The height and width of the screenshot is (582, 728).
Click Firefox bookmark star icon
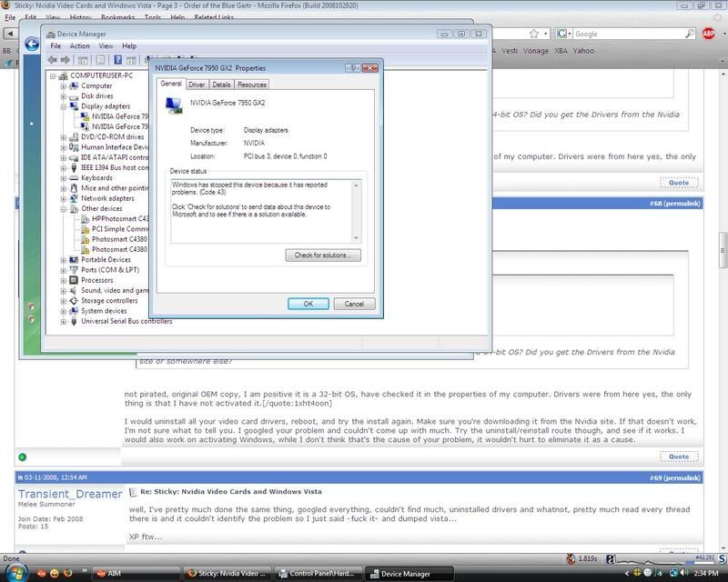coord(534,34)
